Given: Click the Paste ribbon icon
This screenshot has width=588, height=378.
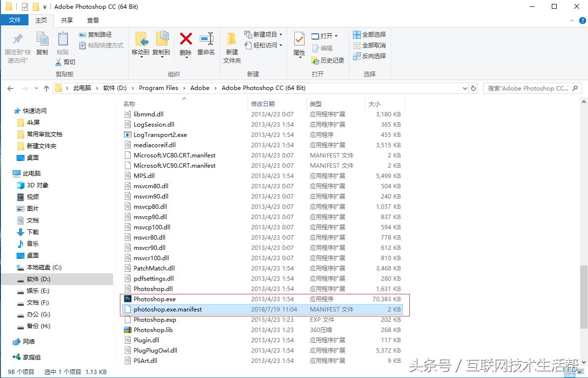Looking at the screenshot, I should pyautogui.click(x=63, y=39).
